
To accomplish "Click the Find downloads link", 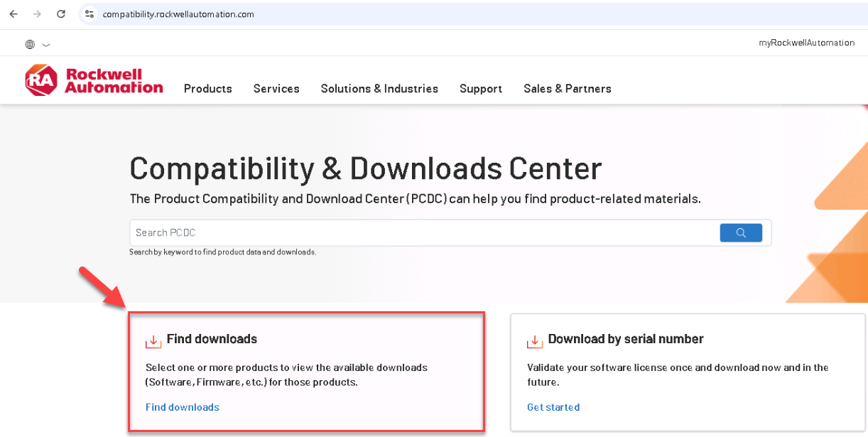I will pos(183,407).
